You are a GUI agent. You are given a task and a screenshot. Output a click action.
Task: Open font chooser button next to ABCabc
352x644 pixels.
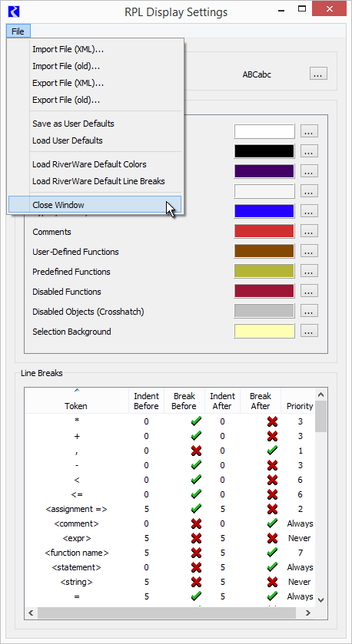click(x=318, y=74)
